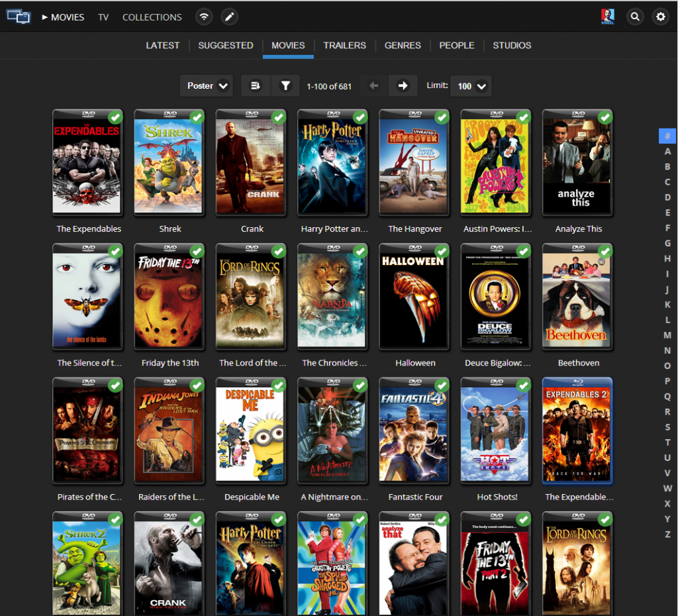The height and width of the screenshot is (616, 678).
Task: Open the Beethoven movie poster
Action: [577, 297]
